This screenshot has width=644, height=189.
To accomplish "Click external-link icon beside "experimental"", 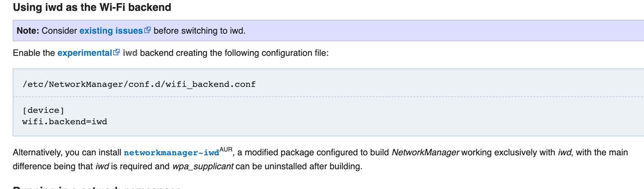I will click(x=117, y=52).
